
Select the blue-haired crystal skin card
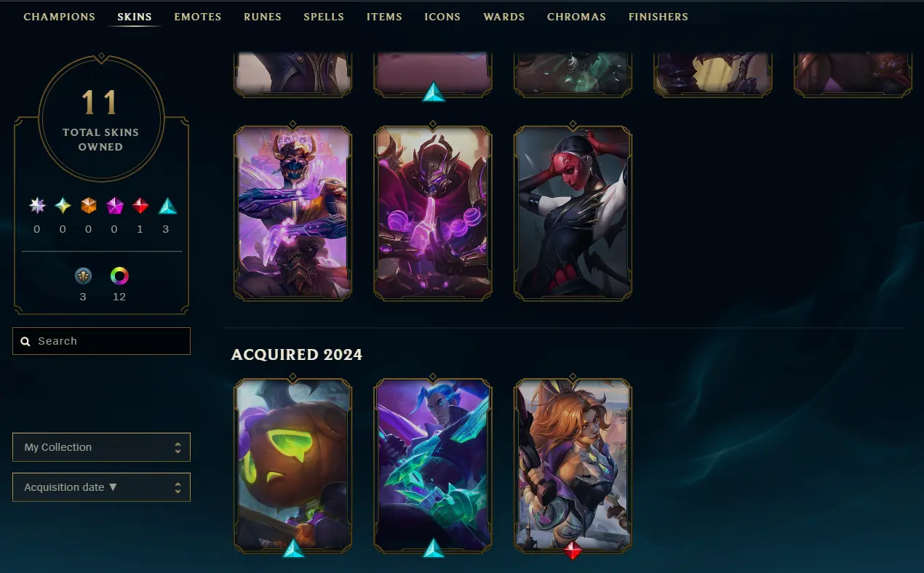coord(433,465)
